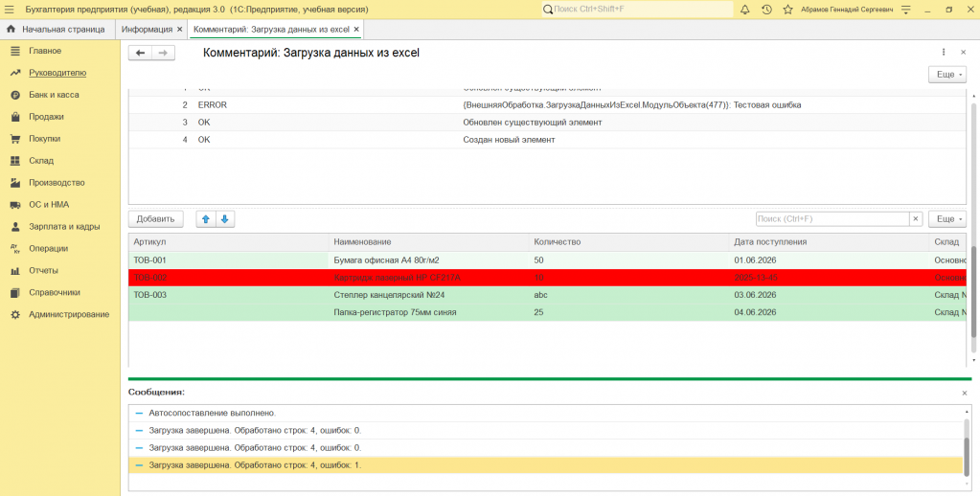Open Склад section
980x496 pixels.
click(x=41, y=161)
